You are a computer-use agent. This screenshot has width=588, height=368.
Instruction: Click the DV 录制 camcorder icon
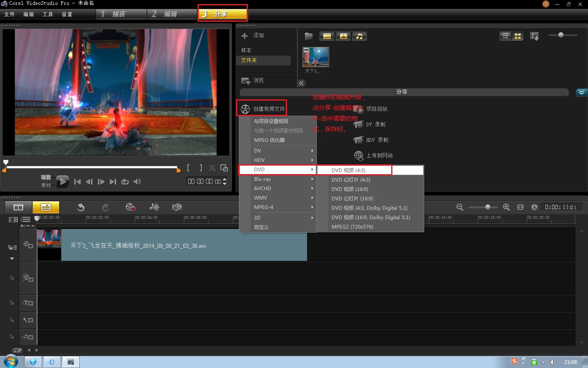click(359, 124)
